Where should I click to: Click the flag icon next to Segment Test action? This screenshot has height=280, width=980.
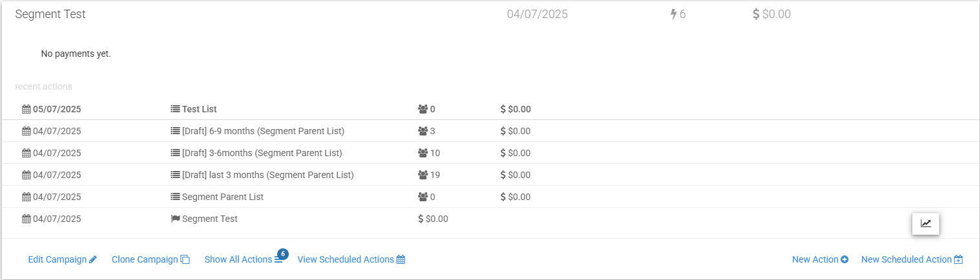175,219
